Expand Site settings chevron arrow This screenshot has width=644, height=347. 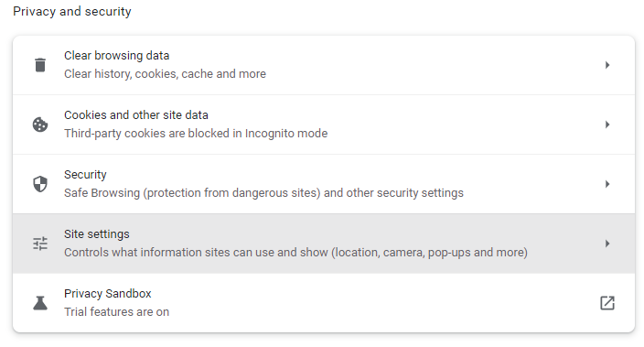pos(607,244)
